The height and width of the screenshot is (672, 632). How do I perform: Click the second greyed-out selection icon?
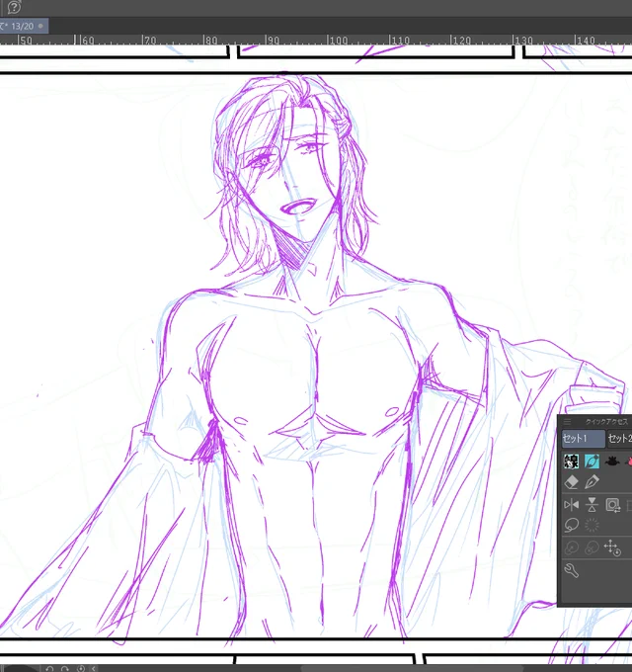coord(592,547)
